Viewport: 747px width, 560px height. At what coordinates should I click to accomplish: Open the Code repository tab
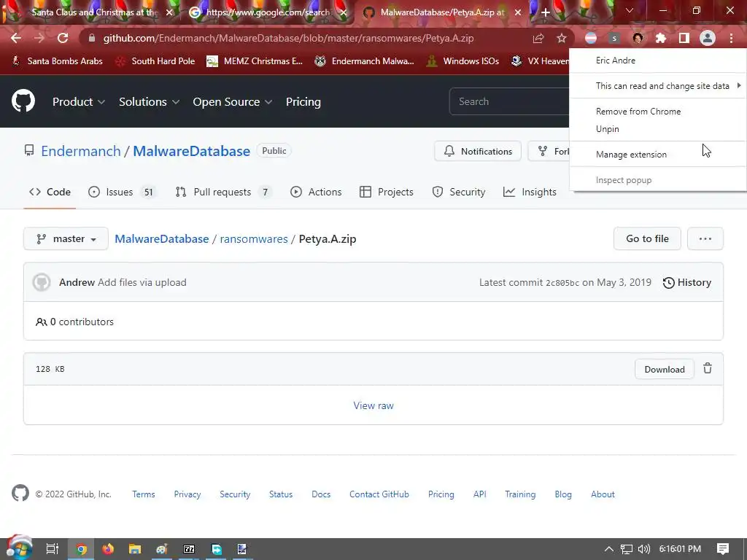[x=50, y=192]
